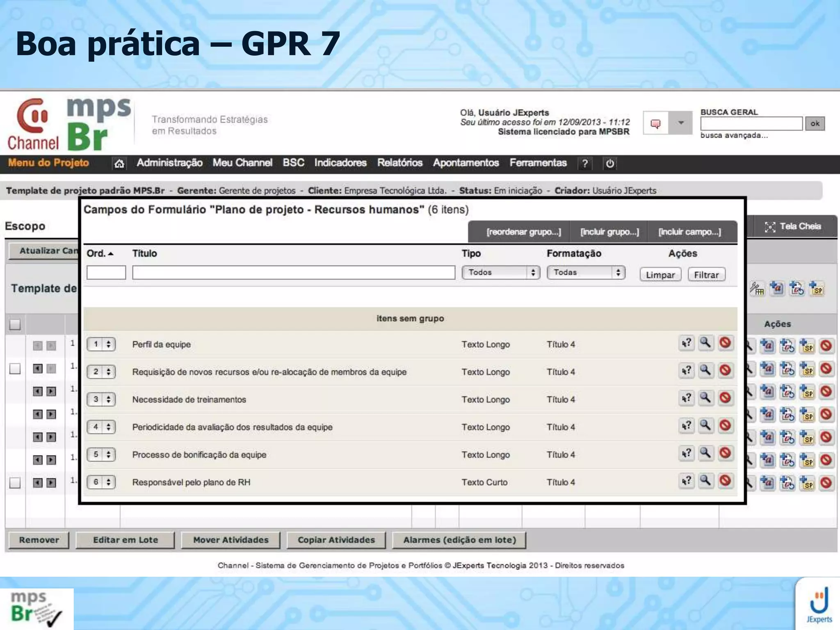Sort by Ord. column header
Viewport: 840px width, 630px height.
pos(100,253)
